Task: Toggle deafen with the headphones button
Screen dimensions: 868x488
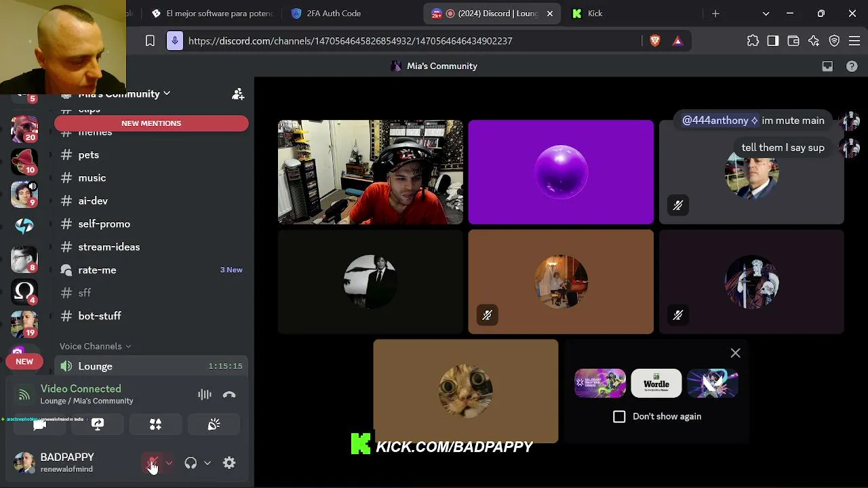Action: (x=191, y=463)
